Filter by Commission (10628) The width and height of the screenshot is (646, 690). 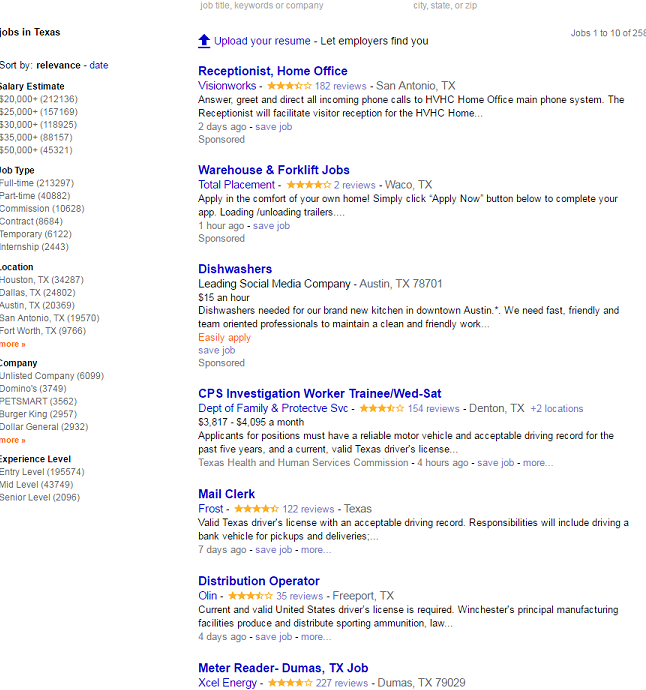pyautogui.click(x=42, y=209)
